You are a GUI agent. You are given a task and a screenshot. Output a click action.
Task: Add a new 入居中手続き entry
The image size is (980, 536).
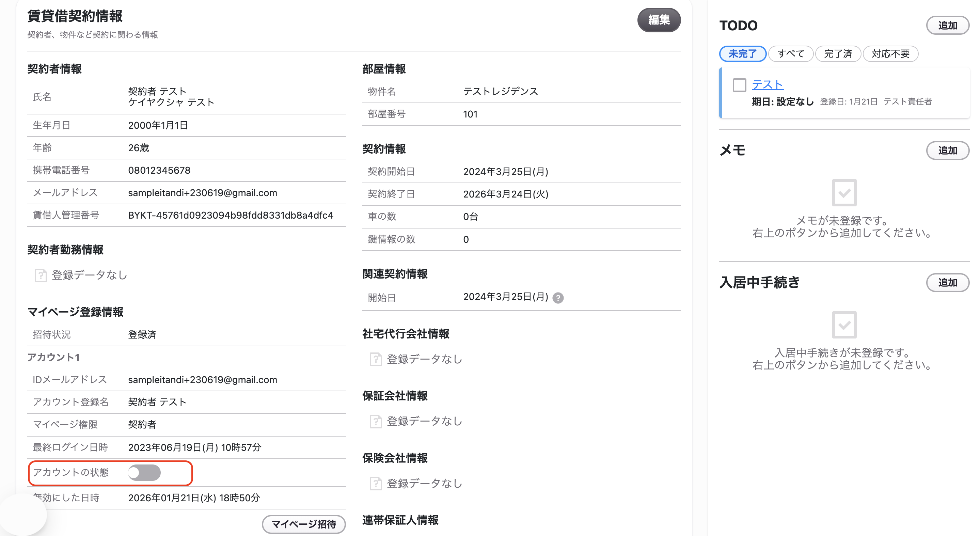(947, 283)
